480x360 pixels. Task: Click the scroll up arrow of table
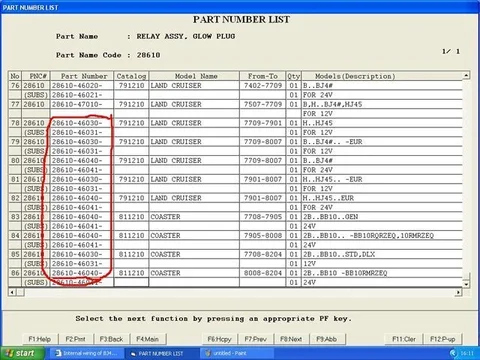pyautogui.click(x=466, y=75)
